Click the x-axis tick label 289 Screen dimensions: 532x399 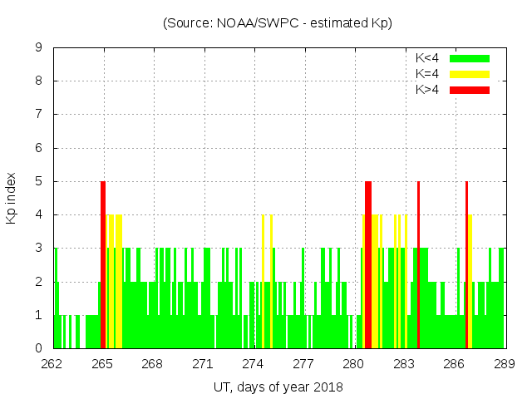point(505,364)
